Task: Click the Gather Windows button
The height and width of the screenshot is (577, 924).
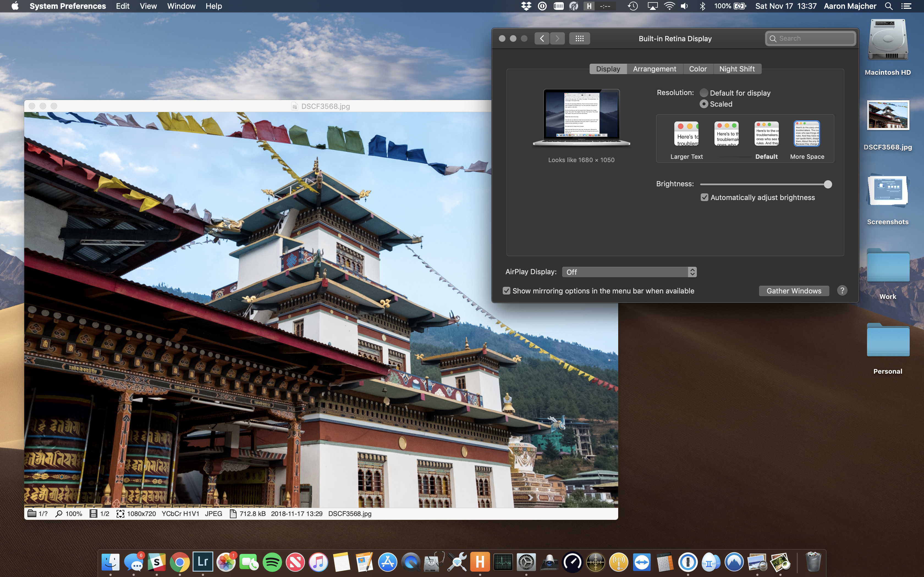Action: click(x=793, y=291)
